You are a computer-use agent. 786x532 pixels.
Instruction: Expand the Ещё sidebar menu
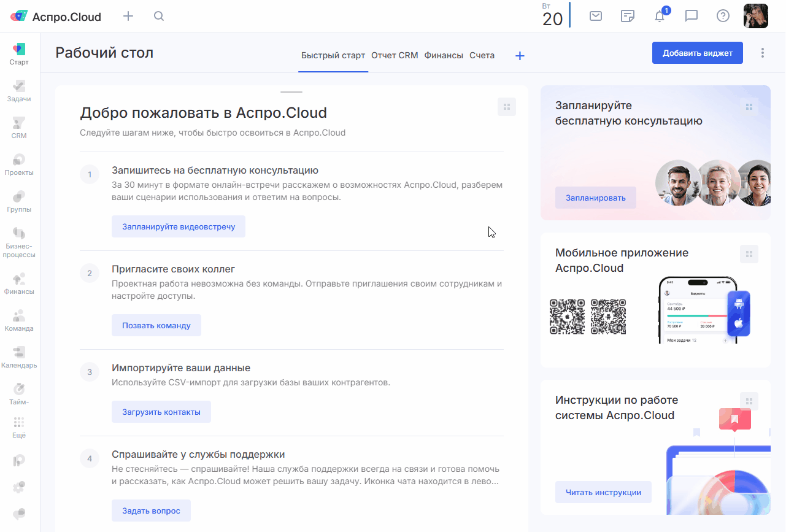(x=19, y=427)
